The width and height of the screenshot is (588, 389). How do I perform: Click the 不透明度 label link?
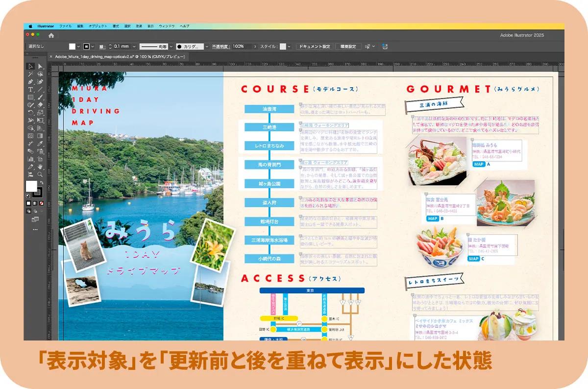(220, 47)
